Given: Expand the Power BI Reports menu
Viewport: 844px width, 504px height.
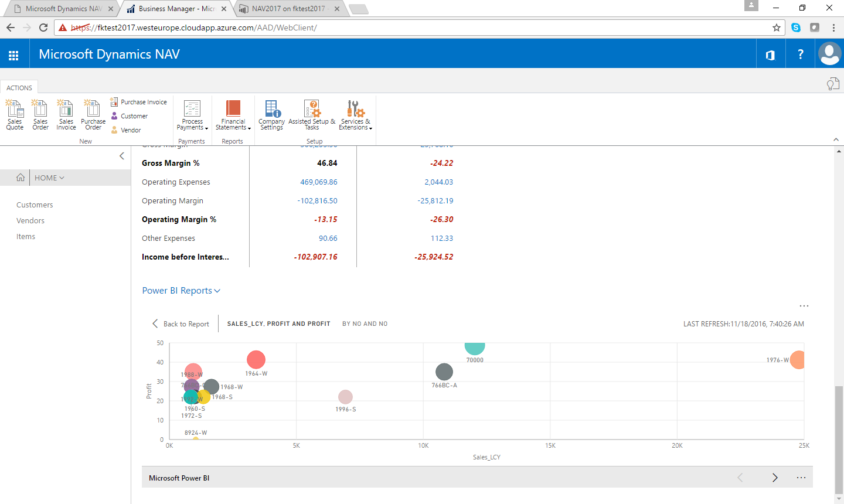Looking at the screenshot, I should [181, 291].
